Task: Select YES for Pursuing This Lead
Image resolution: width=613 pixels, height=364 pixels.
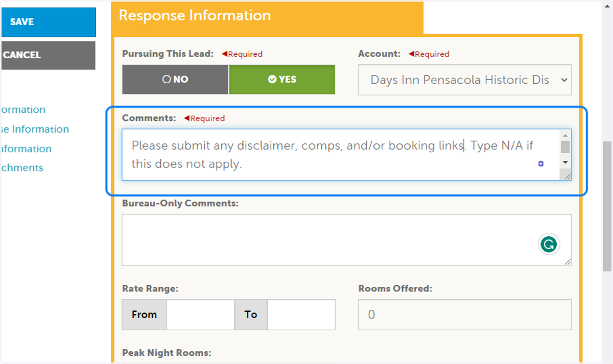Action: point(282,80)
